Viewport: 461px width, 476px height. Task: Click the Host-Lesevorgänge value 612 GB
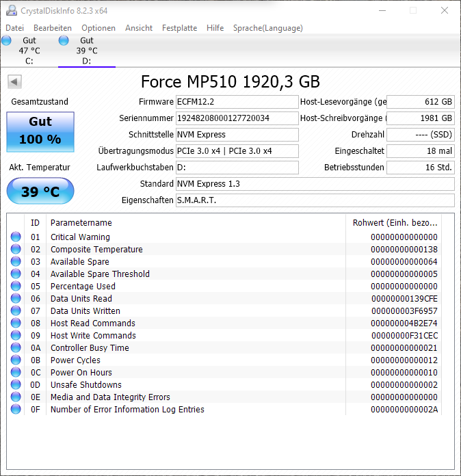[x=421, y=102]
